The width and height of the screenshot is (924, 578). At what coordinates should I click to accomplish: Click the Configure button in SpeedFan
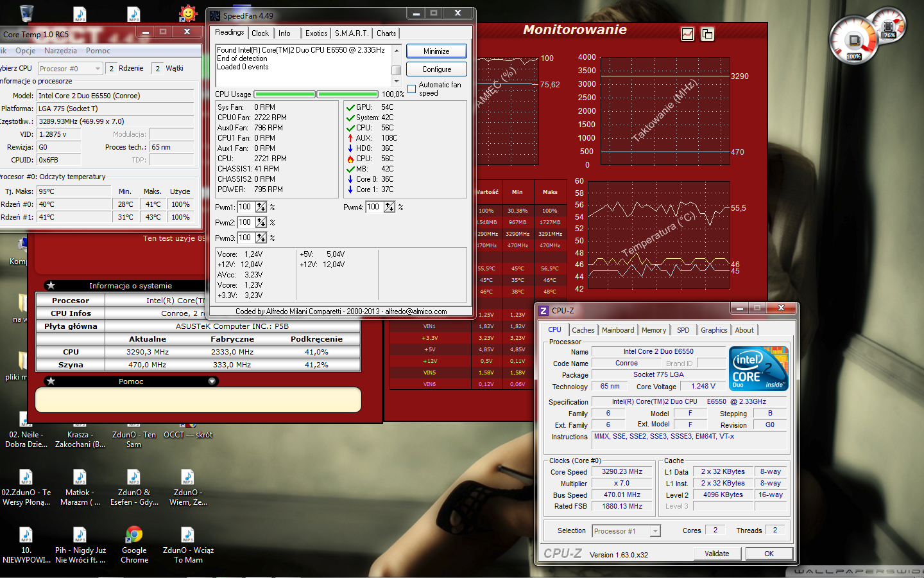(x=436, y=69)
